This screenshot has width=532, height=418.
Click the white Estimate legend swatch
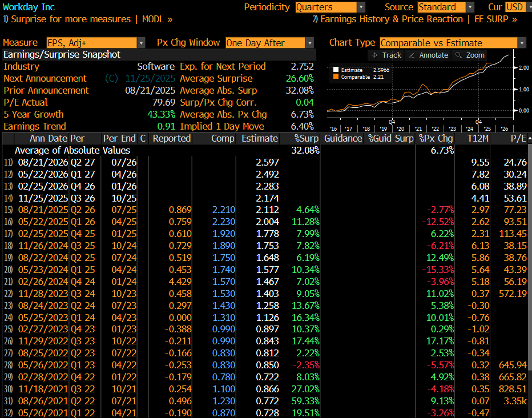click(336, 70)
